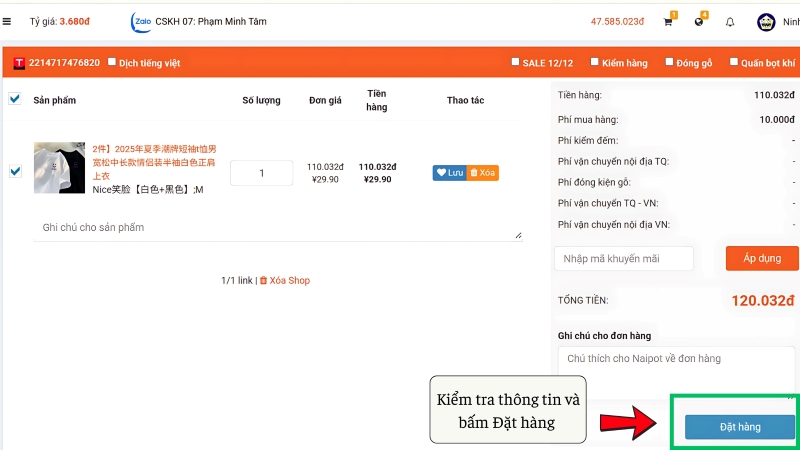Open the product thumbnail image

[x=59, y=167]
